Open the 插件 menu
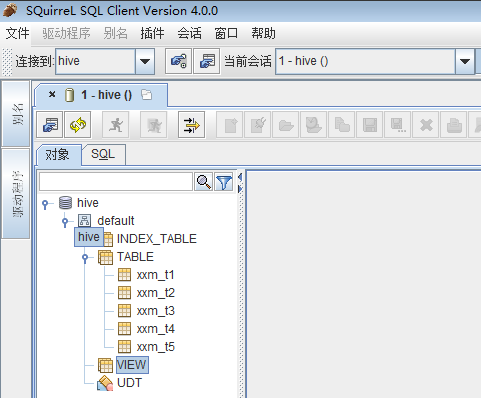Screen dimensions: 481x398 [152, 33]
